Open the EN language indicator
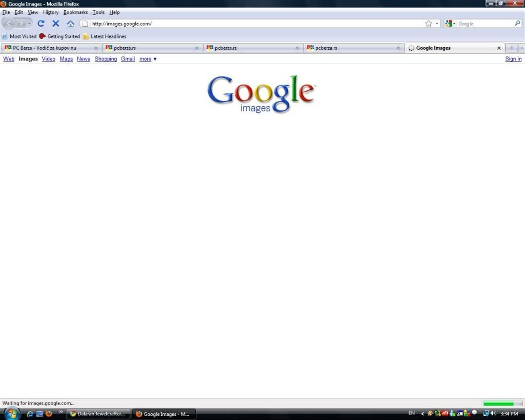Screen dimensions: 525x420 coord(412,413)
